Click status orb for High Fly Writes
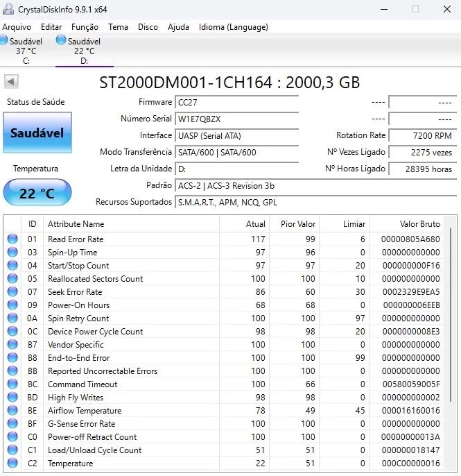The height and width of the screenshot is (476, 461). [x=12, y=397]
